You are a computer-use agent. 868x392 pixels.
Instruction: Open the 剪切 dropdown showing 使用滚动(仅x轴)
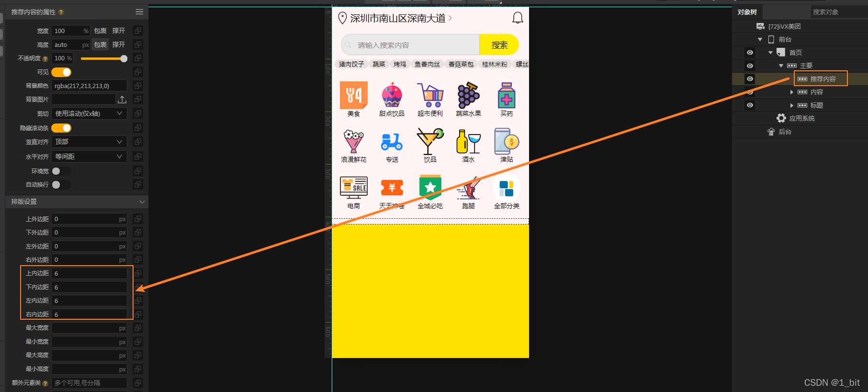pyautogui.click(x=89, y=113)
